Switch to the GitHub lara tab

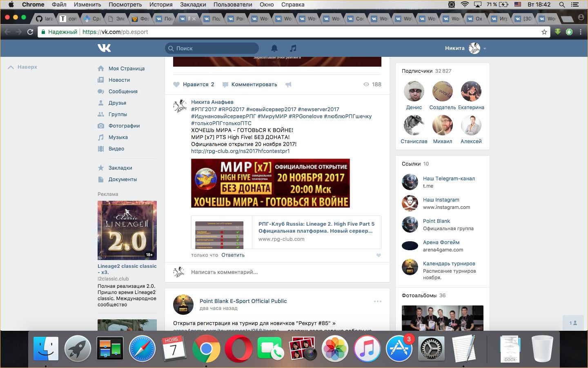pyautogui.click(x=45, y=18)
